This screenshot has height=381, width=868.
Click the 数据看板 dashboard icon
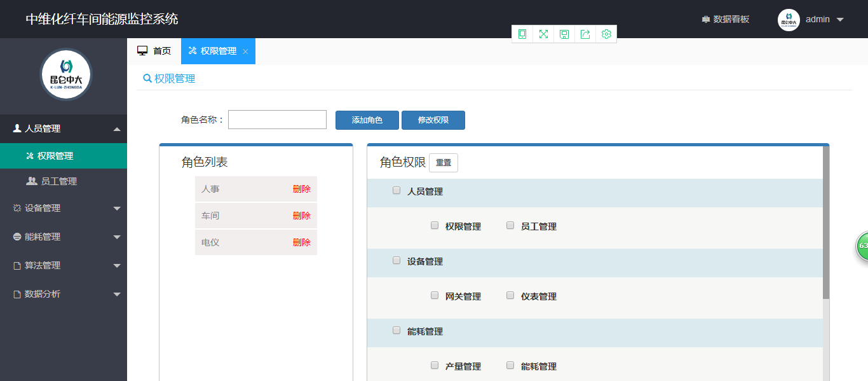point(705,20)
